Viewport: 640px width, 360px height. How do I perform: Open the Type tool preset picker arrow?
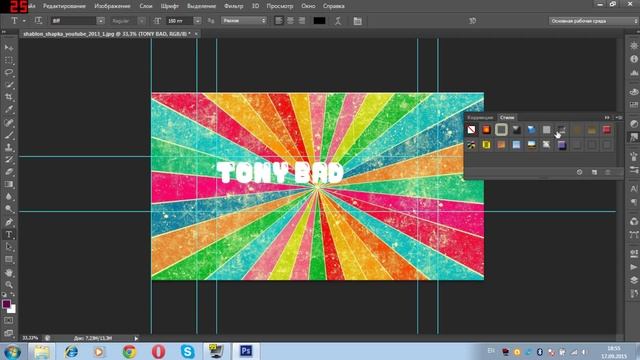point(24,20)
